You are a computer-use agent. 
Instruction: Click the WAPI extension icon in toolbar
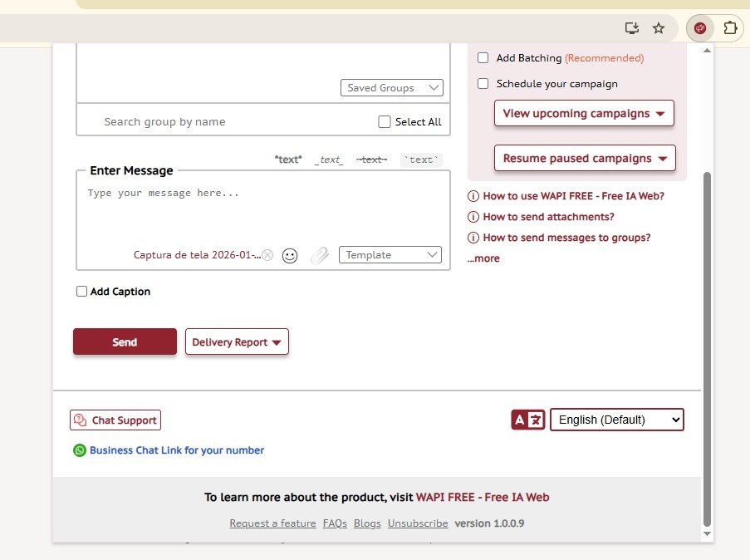pyautogui.click(x=700, y=28)
